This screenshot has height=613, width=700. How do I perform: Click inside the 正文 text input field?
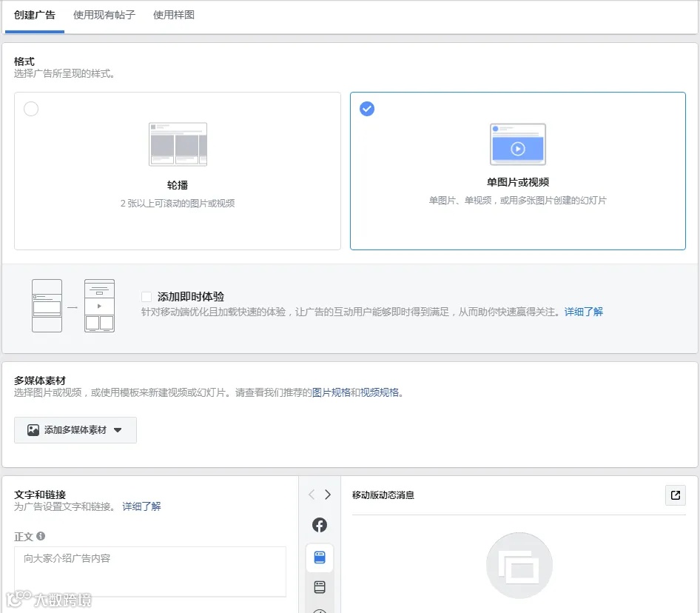coord(150,570)
